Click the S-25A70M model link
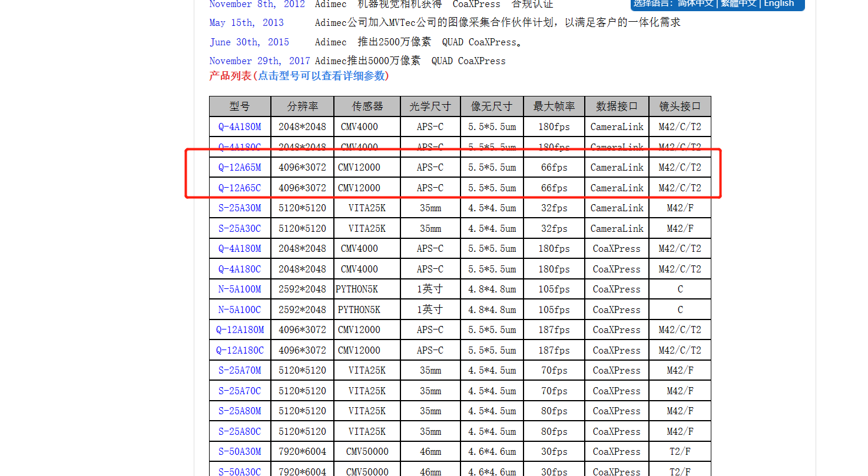 pyautogui.click(x=240, y=371)
